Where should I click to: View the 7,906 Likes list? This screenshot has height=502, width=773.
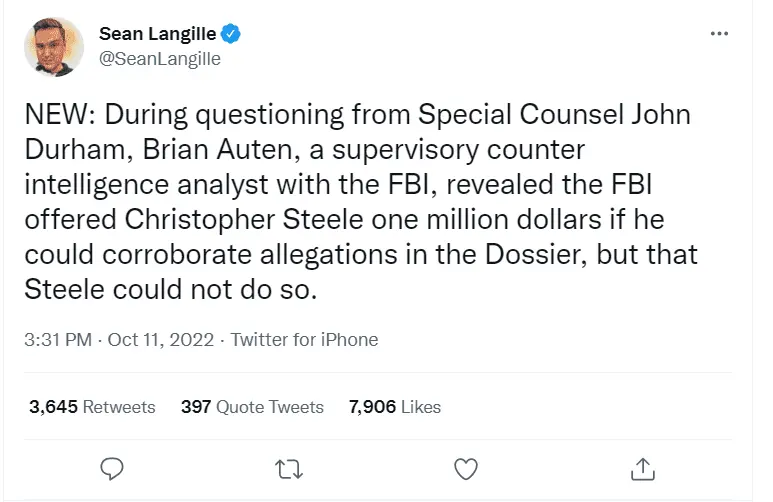[x=394, y=407]
